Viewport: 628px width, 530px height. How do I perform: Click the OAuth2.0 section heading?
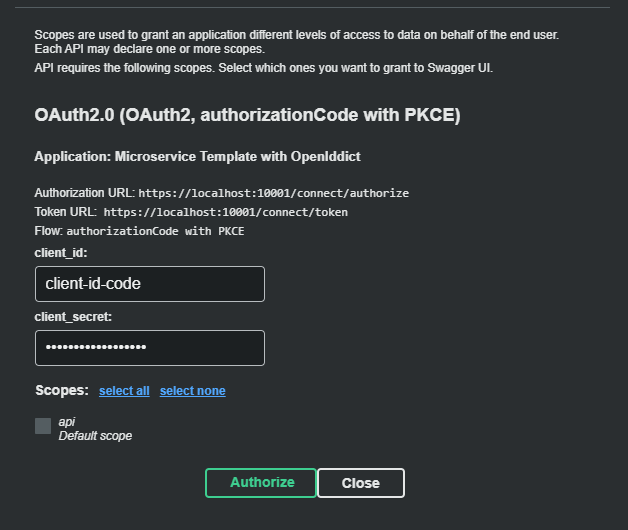[x=247, y=116]
